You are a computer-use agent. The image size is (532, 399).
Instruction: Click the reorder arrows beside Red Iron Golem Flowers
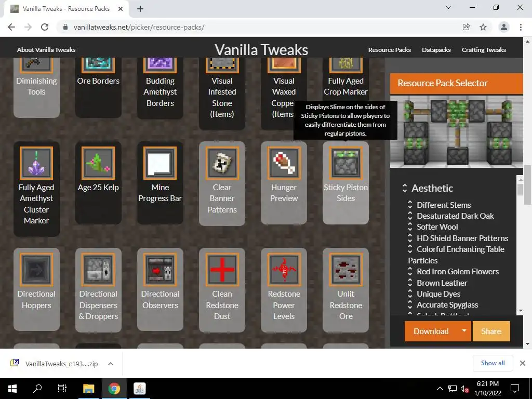410,271
